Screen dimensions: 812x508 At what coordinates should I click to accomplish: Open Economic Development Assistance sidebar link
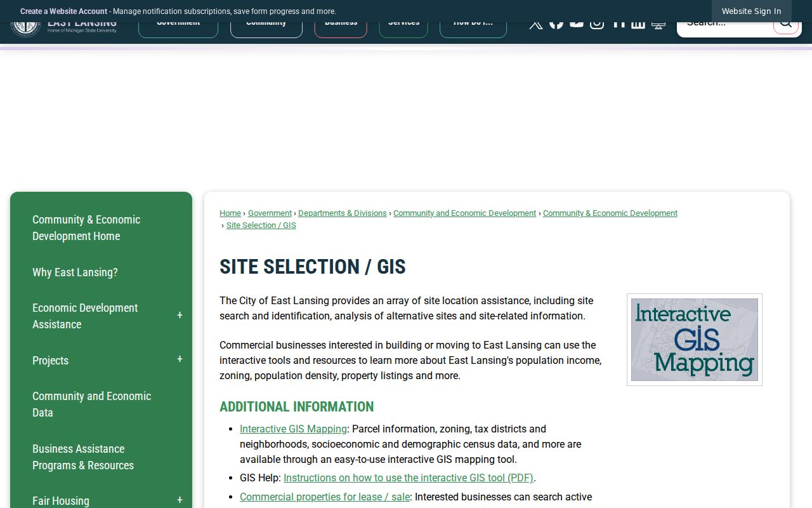coord(85,316)
